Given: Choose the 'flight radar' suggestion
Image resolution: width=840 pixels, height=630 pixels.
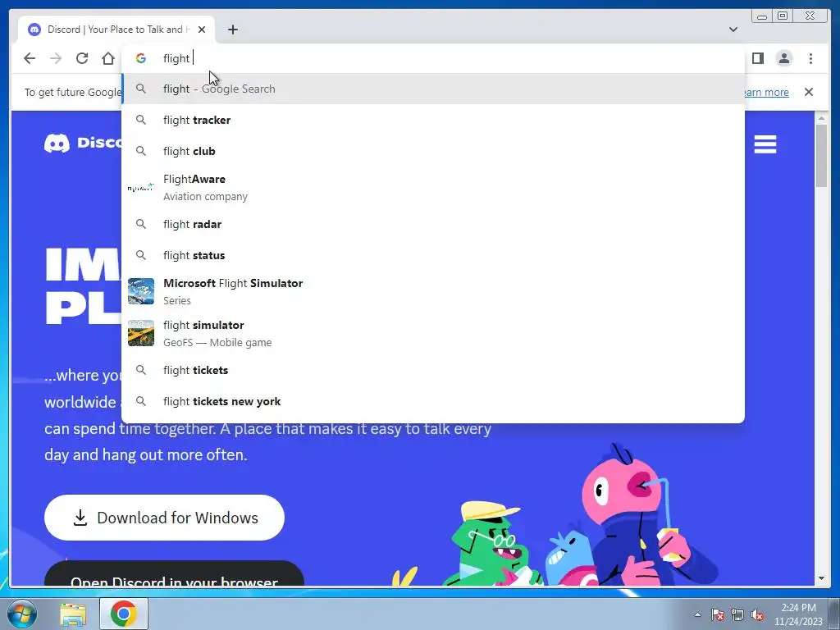Looking at the screenshot, I should point(433,224).
